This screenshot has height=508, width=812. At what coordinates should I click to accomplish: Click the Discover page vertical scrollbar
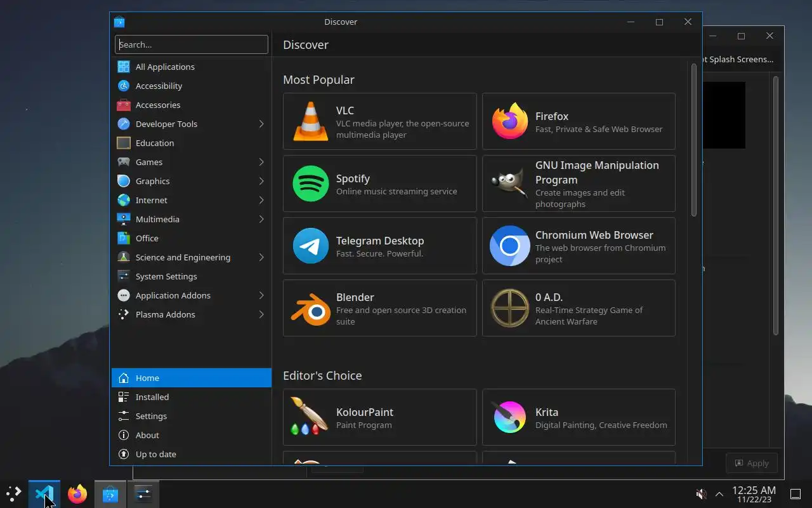coord(694,140)
